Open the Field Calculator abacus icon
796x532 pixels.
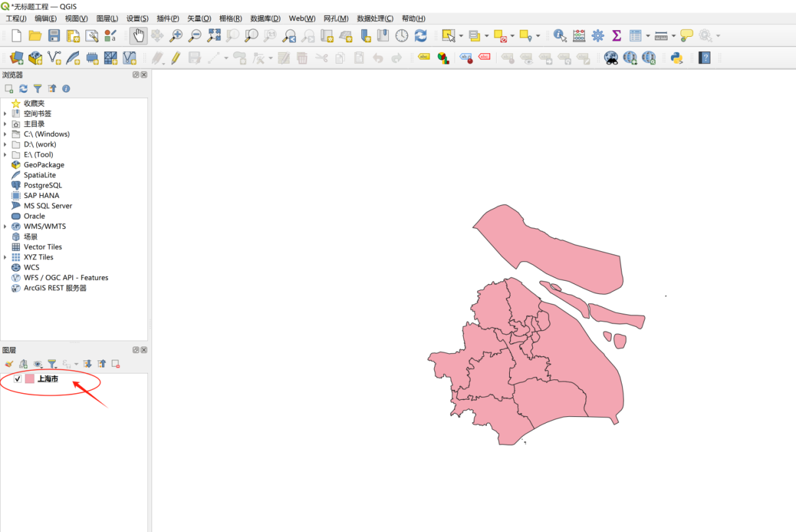click(579, 36)
